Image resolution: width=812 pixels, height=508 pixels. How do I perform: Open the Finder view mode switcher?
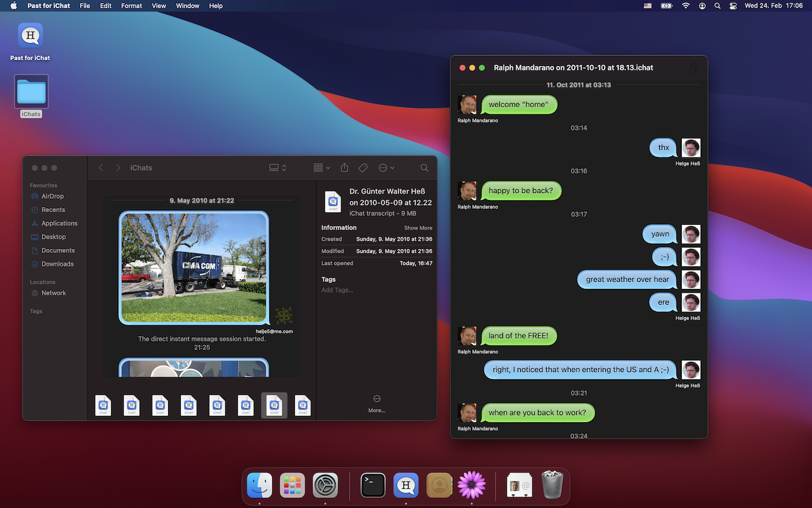(277, 168)
